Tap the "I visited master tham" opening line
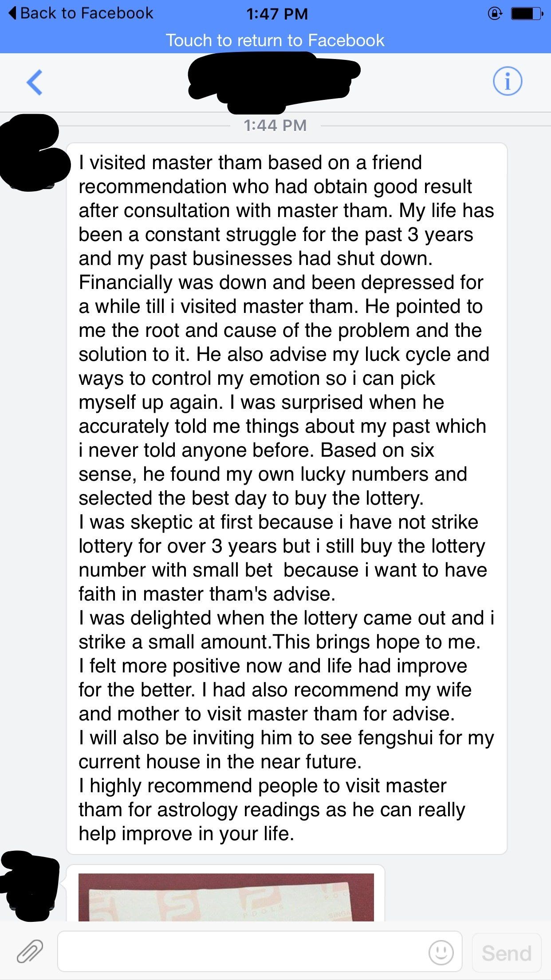The image size is (551, 980). tap(250, 162)
